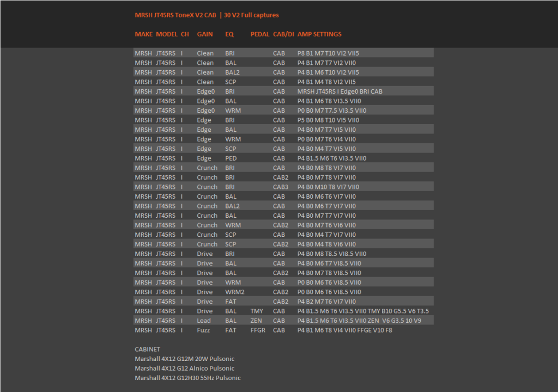Click settings ending 'ZEN V6 G3.5 10 V9'
Viewport: 558px width, 392px height.
(x=360, y=321)
